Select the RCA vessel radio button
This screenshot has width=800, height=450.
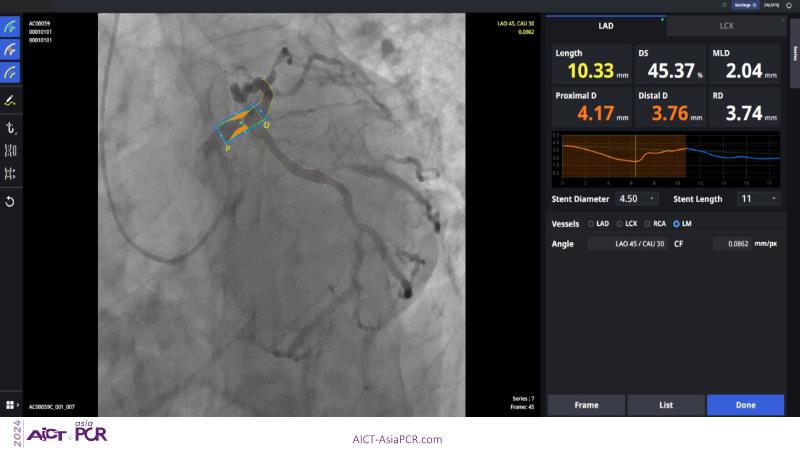647,223
